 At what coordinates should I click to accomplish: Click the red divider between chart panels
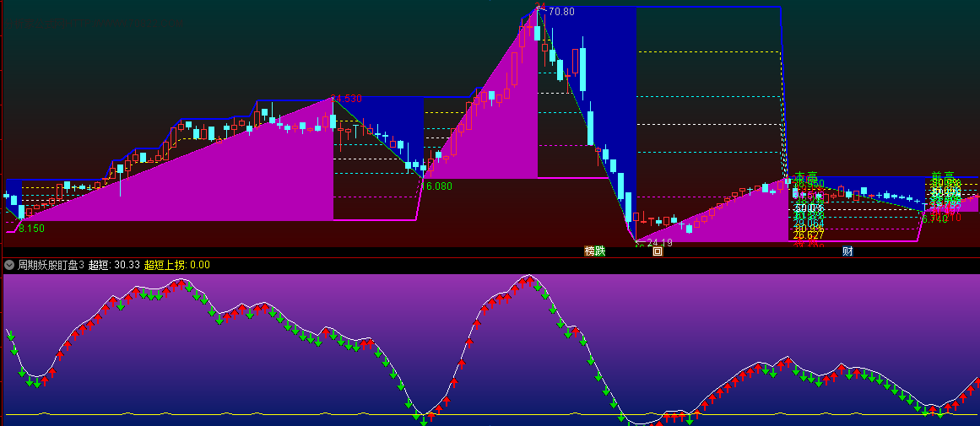pos(490,257)
